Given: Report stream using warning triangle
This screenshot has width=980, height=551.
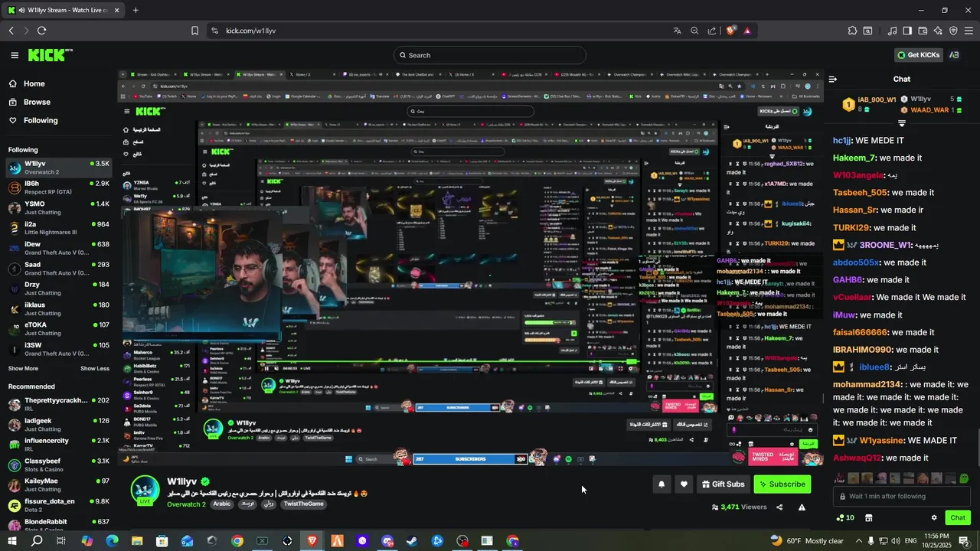Looking at the screenshot, I should 802,507.
